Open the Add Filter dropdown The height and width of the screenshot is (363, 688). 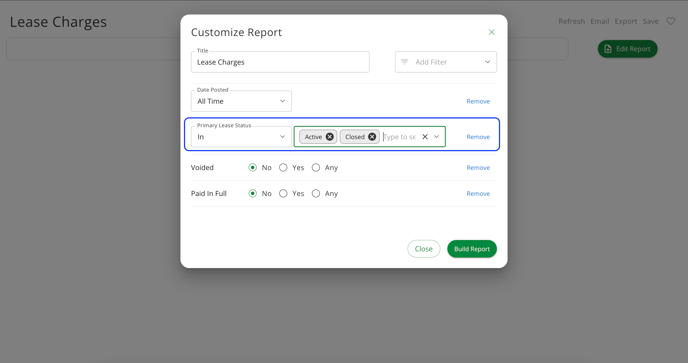coord(446,62)
